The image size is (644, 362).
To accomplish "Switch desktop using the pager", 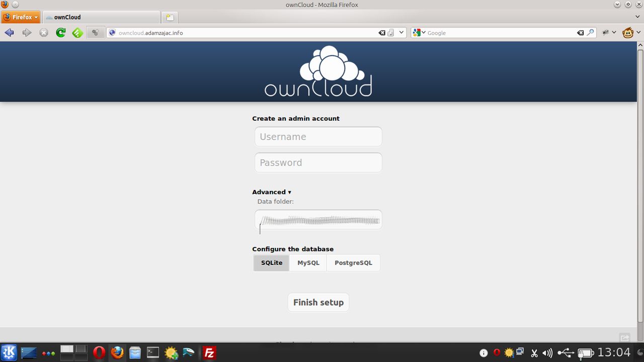I will pos(74,352).
